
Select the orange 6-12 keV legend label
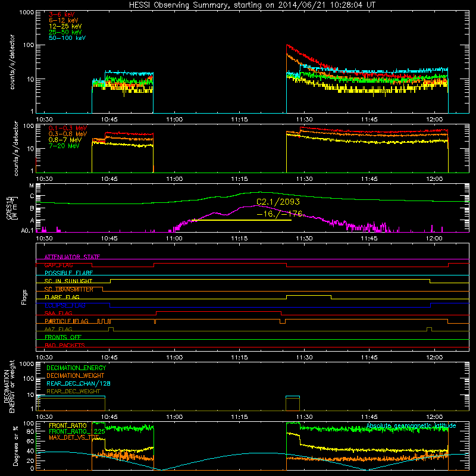[64, 20]
